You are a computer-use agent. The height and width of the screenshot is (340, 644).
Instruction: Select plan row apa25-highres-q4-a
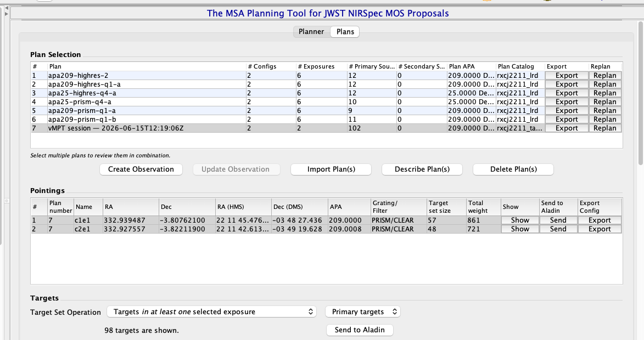326,93
